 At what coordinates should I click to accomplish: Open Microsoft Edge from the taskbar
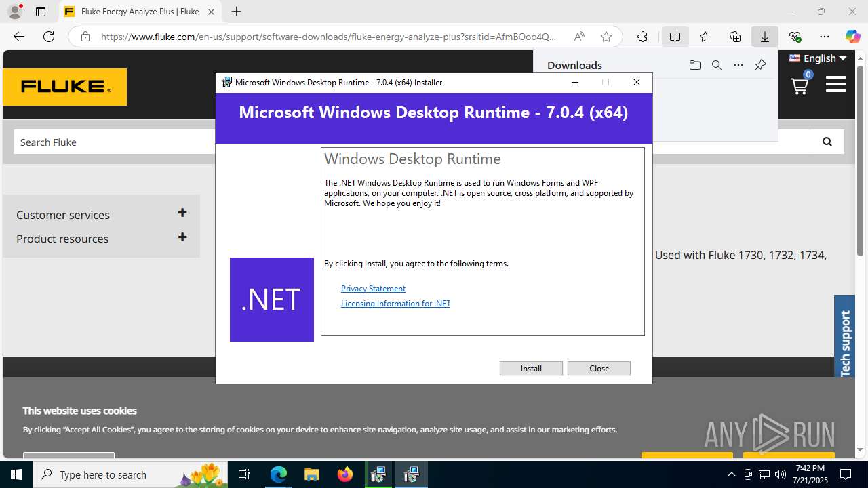(279, 474)
